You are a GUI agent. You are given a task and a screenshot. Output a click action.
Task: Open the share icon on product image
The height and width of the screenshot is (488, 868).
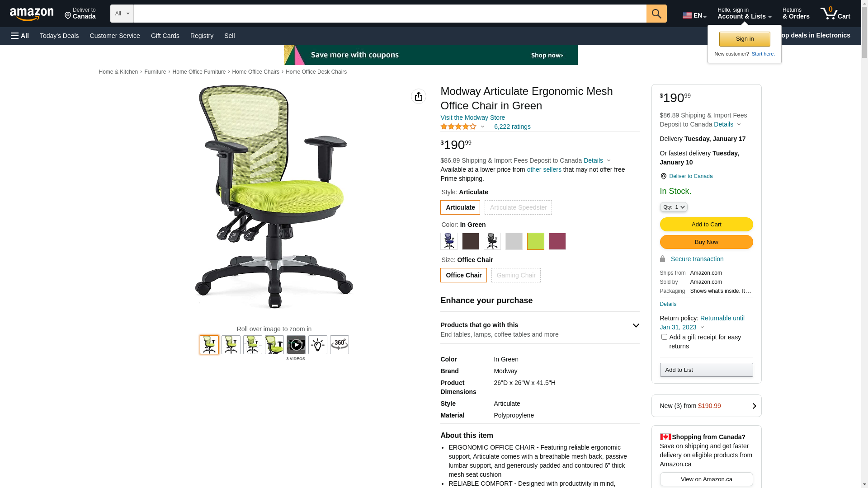(419, 96)
